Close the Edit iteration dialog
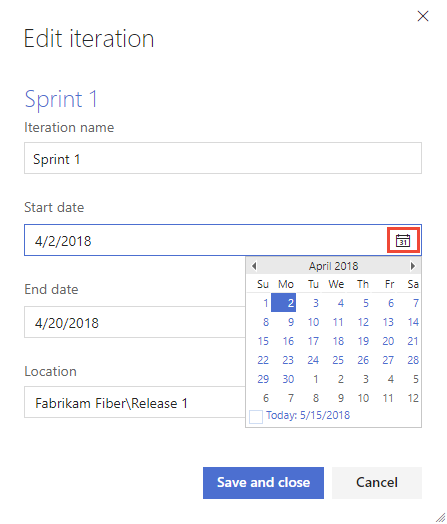Screen dimensions: 447x524 423,16
